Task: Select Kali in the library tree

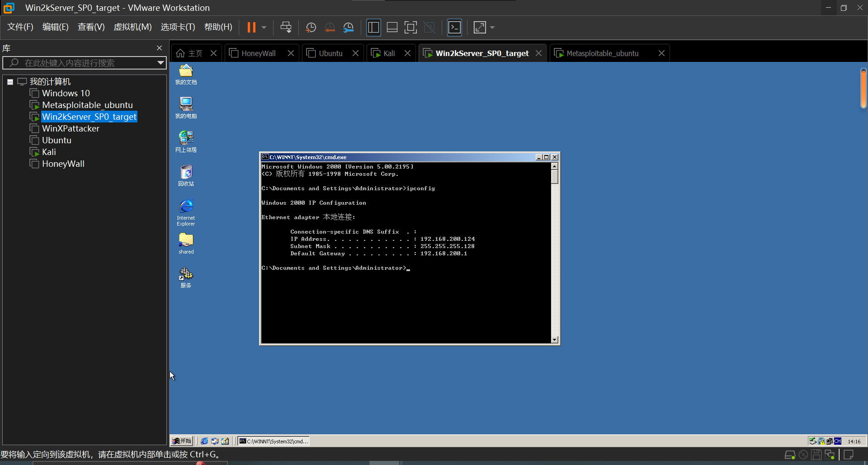Action: coord(49,152)
